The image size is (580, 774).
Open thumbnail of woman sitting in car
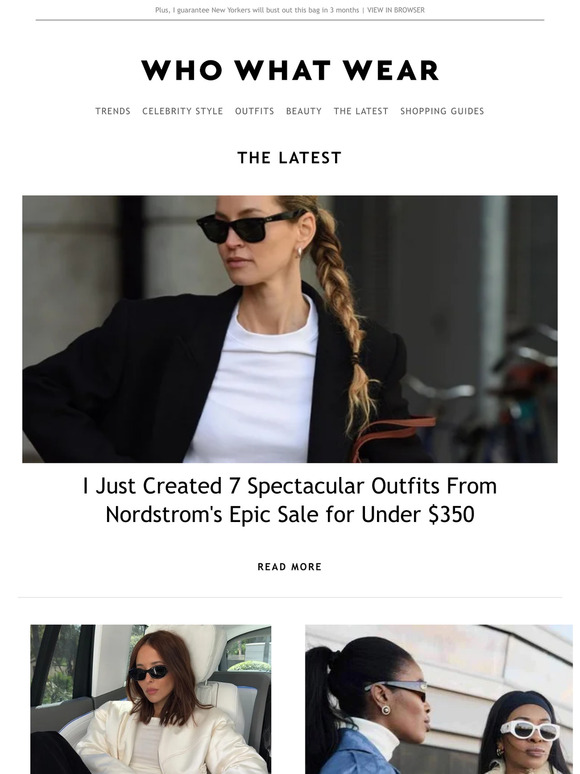click(151, 699)
